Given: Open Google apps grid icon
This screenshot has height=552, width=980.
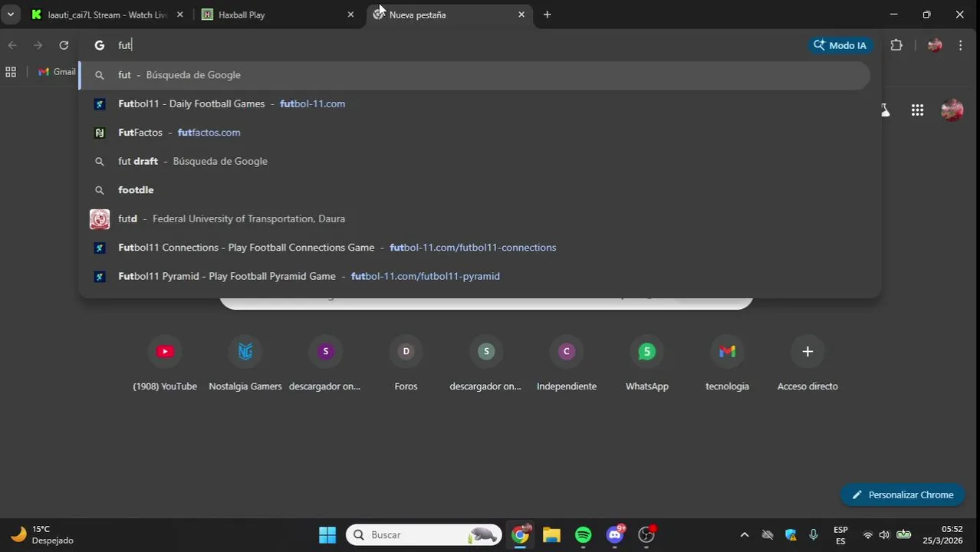Looking at the screenshot, I should tap(917, 110).
